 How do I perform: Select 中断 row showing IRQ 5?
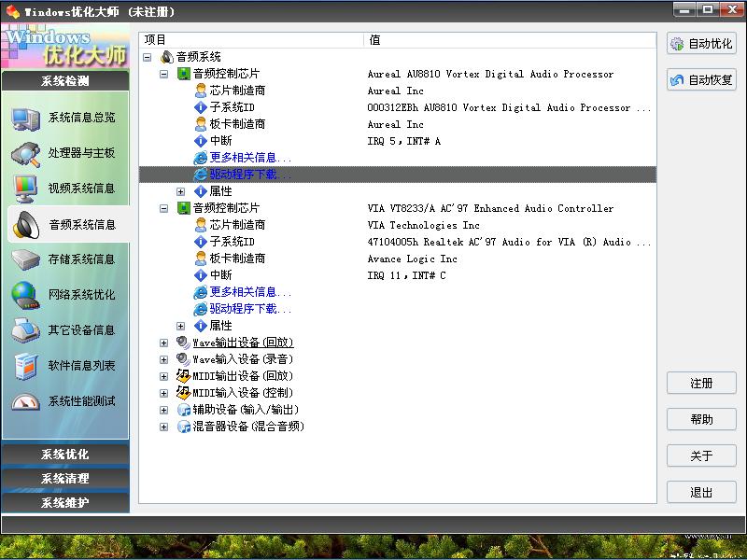pos(398,141)
